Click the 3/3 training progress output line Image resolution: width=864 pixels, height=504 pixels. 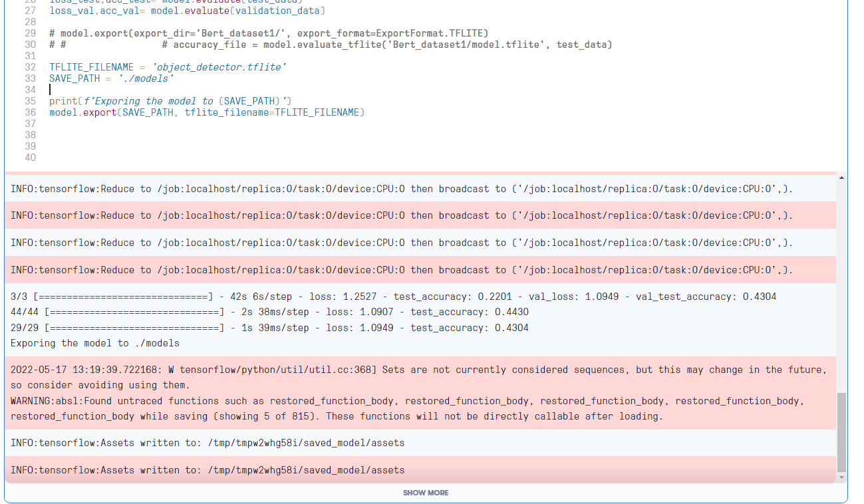click(x=392, y=297)
